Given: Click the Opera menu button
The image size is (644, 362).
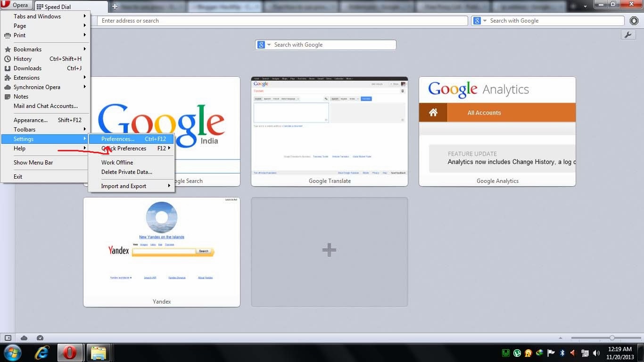Looking at the screenshot, I should 17,5.
